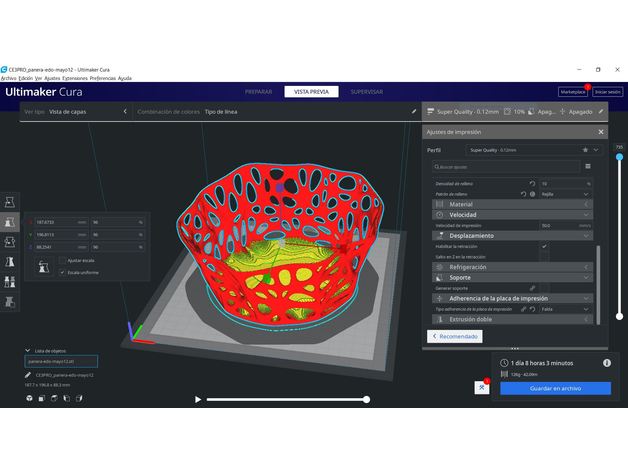
Task: Open Patrón de relleno Rejilla dropdown
Action: point(566,194)
